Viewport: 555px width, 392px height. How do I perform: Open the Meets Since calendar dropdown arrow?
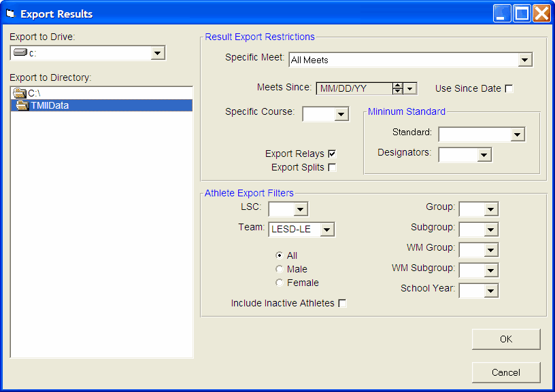coord(409,88)
